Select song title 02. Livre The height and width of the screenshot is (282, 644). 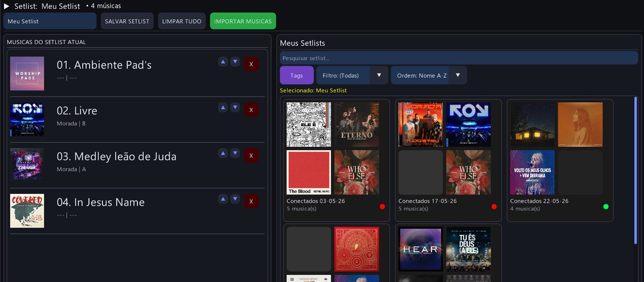[x=77, y=110]
